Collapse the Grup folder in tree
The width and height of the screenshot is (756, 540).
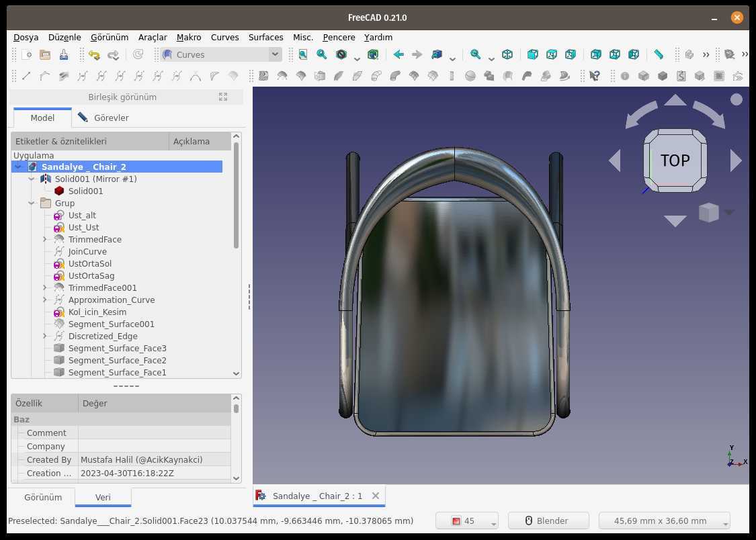32,203
